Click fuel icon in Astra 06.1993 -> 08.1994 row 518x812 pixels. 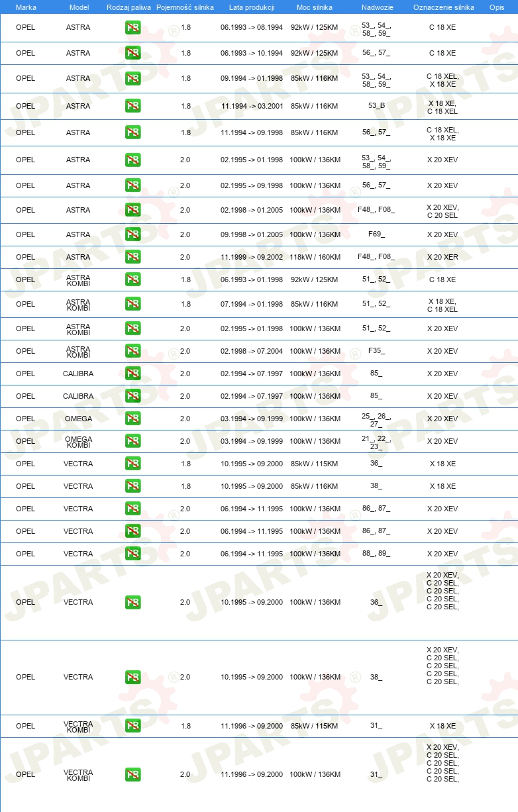click(x=132, y=28)
